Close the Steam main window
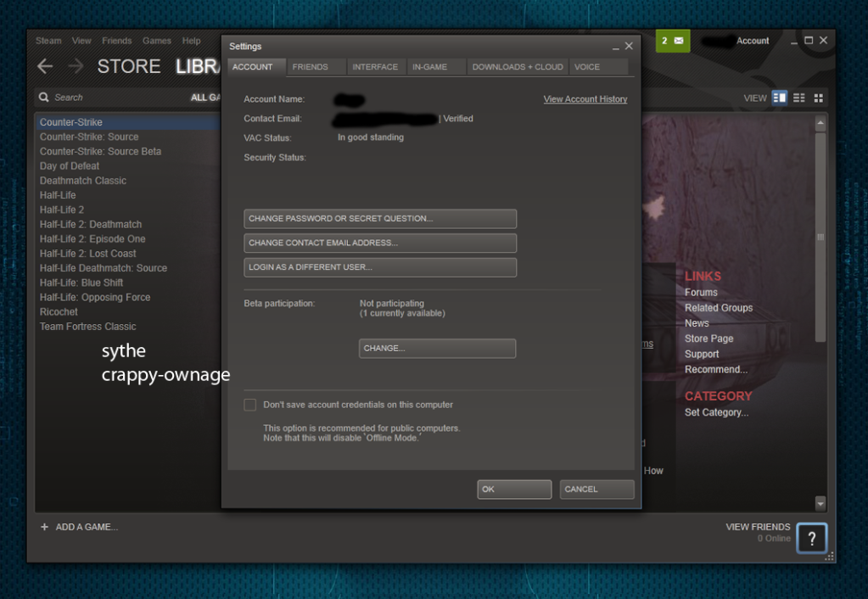 [824, 41]
